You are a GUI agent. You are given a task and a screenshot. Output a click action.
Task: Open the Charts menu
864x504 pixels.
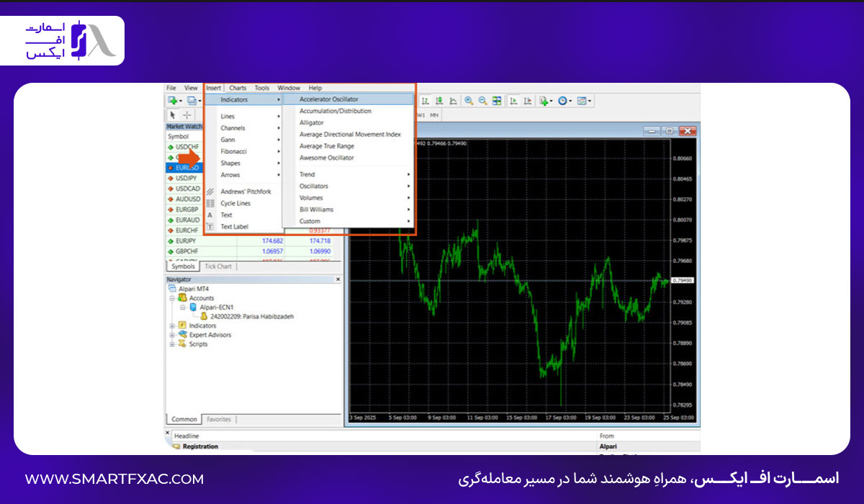pyautogui.click(x=238, y=88)
